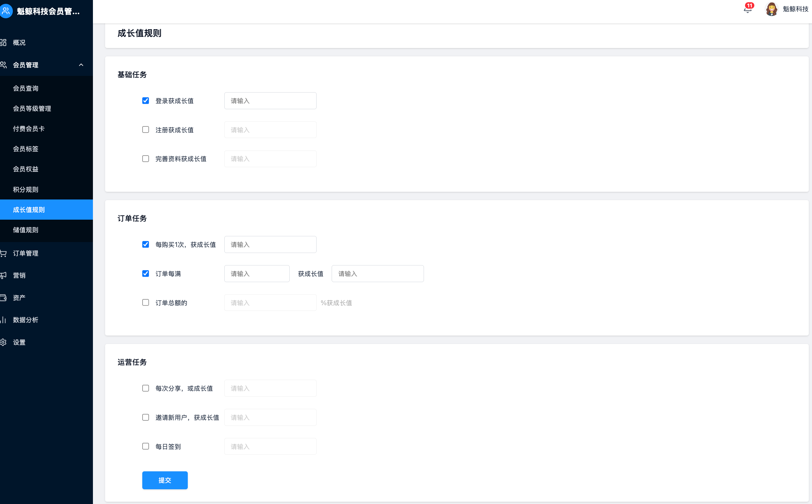Click the 魁鲸科技 username at top right
Image resolution: width=812 pixels, height=504 pixels.
pyautogui.click(x=795, y=9)
